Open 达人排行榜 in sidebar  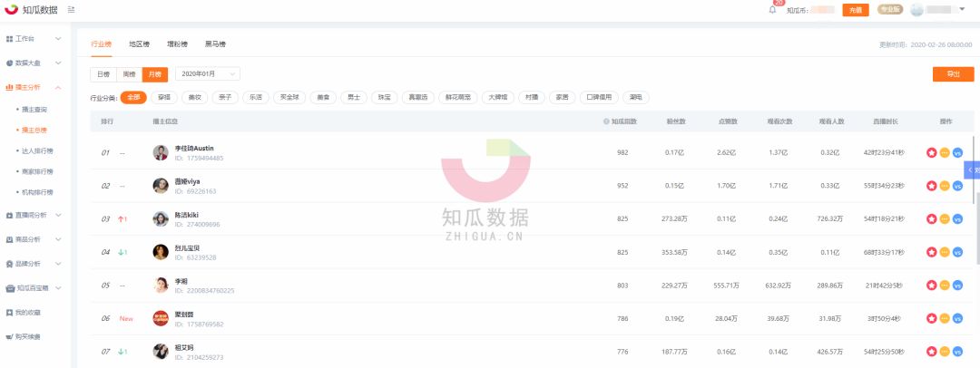[37, 150]
